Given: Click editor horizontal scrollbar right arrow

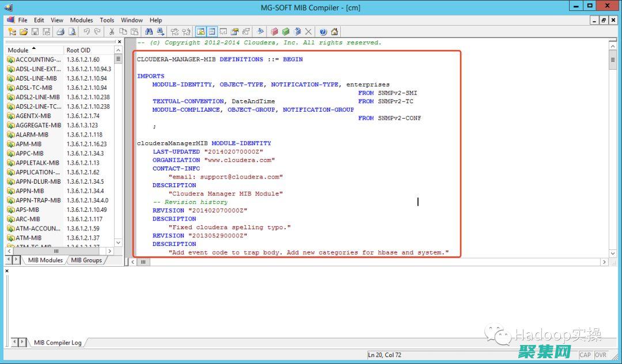Looking at the screenshot, I should pos(604,262).
